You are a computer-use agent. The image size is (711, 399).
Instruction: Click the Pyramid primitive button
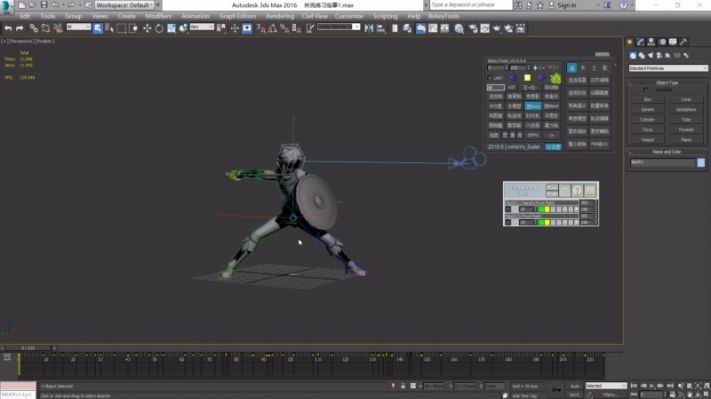pyautogui.click(x=686, y=130)
